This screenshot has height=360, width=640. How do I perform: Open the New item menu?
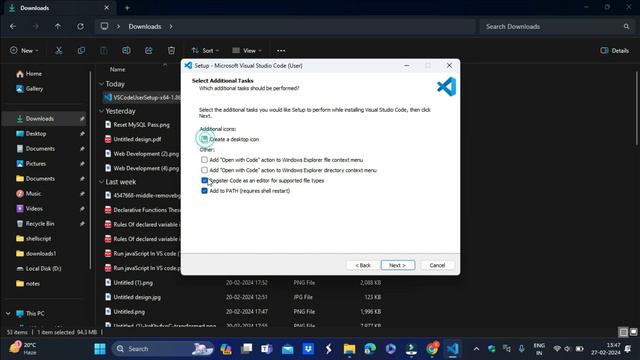(x=24, y=51)
